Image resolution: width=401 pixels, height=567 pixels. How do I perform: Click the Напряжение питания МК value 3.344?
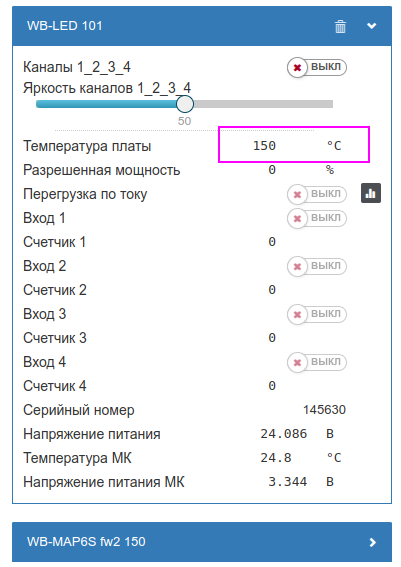coord(287,482)
